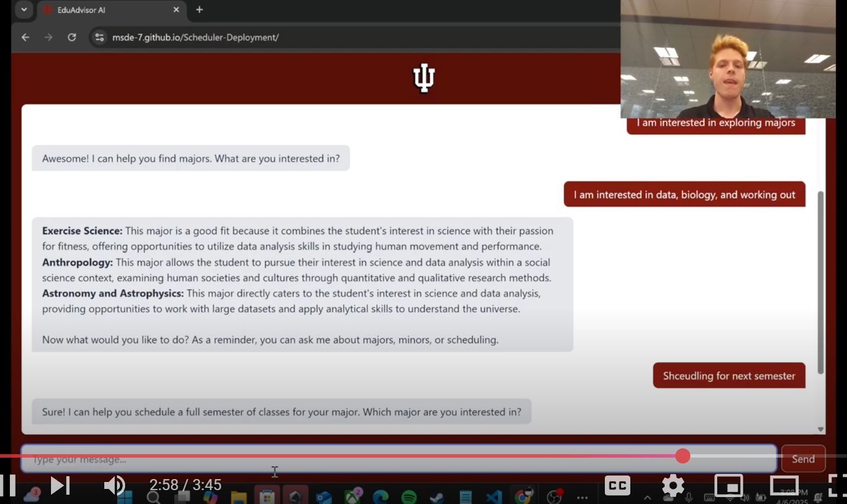This screenshot has width=847, height=504.
Task: Pause the video playback
Action: [8, 485]
